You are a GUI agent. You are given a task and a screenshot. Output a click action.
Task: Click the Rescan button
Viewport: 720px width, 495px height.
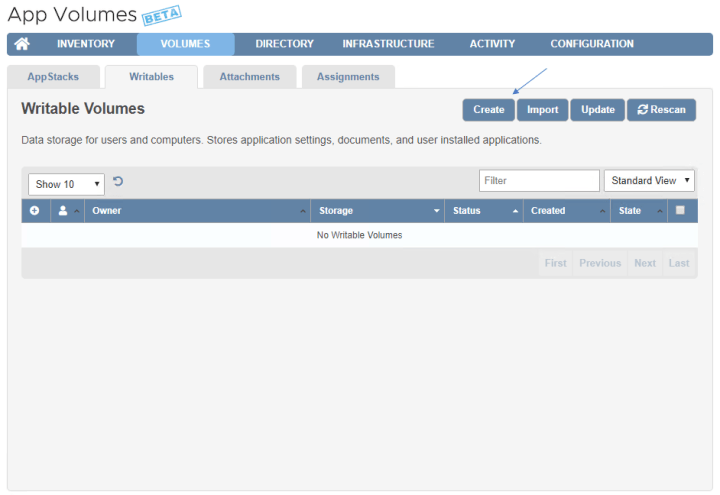click(x=661, y=110)
